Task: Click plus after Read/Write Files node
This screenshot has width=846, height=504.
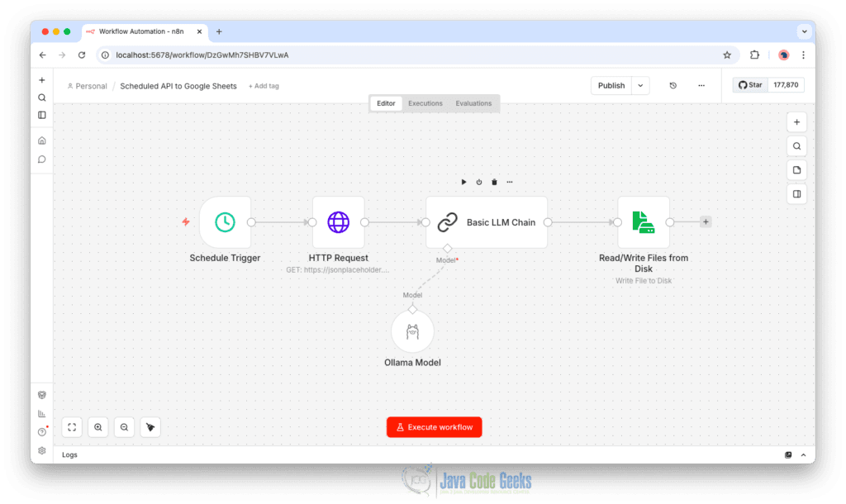Action: (x=706, y=221)
